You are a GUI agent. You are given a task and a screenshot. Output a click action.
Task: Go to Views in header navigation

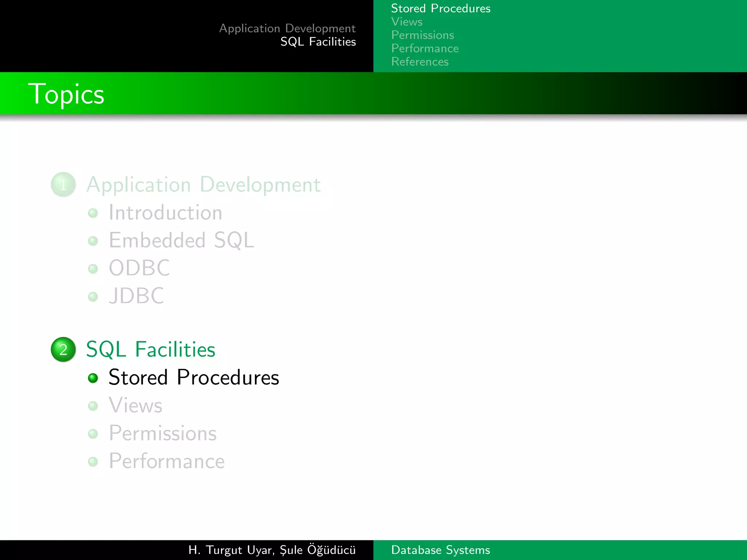[x=407, y=22]
